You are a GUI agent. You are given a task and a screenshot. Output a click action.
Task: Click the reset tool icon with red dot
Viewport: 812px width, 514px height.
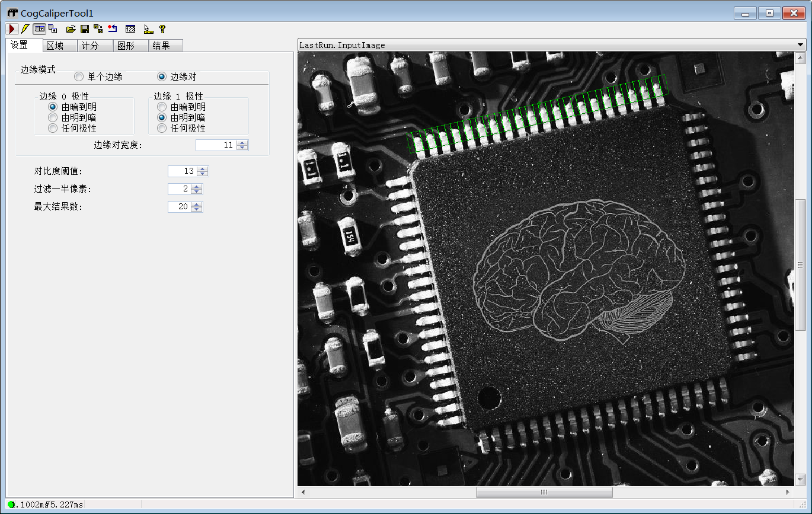point(113,28)
